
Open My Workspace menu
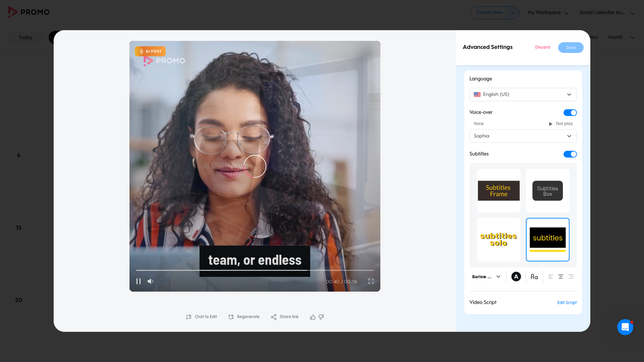pyautogui.click(x=548, y=13)
